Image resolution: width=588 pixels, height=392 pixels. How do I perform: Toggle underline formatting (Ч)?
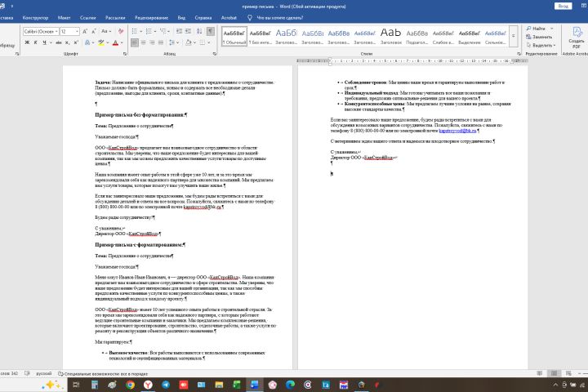click(44, 42)
